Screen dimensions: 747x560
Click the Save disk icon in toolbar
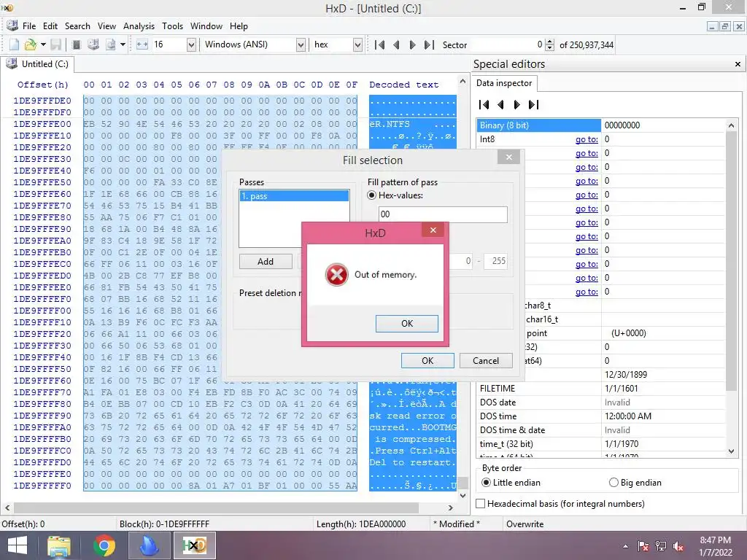click(x=55, y=44)
